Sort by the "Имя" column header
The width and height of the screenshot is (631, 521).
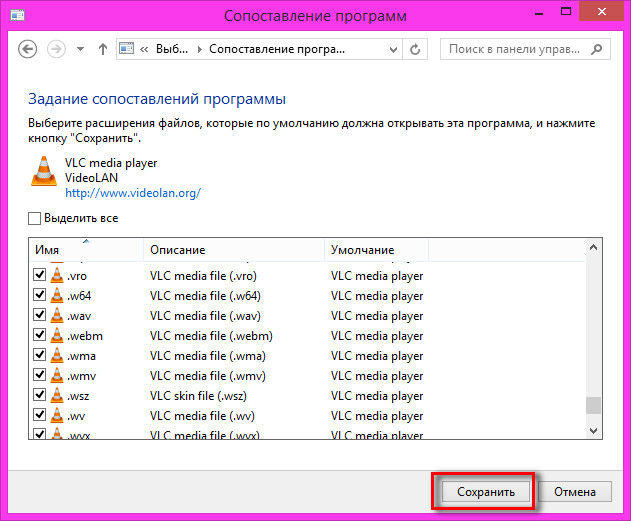tap(86, 249)
